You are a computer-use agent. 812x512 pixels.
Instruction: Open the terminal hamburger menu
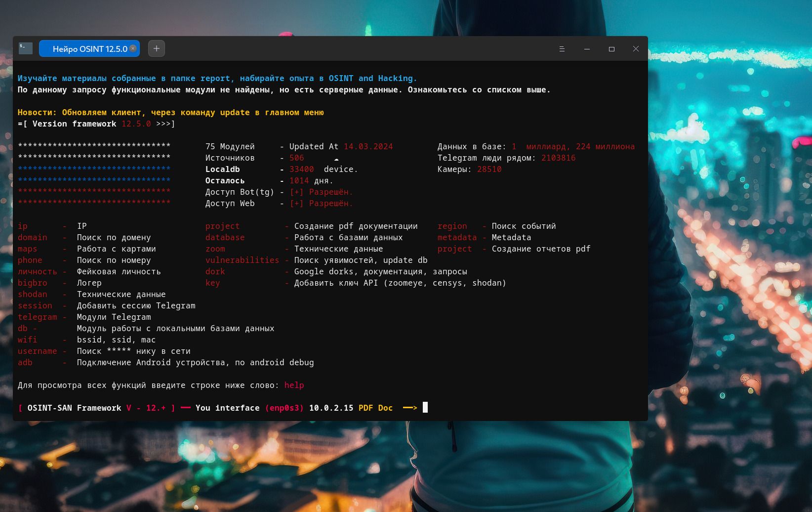click(562, 49)
